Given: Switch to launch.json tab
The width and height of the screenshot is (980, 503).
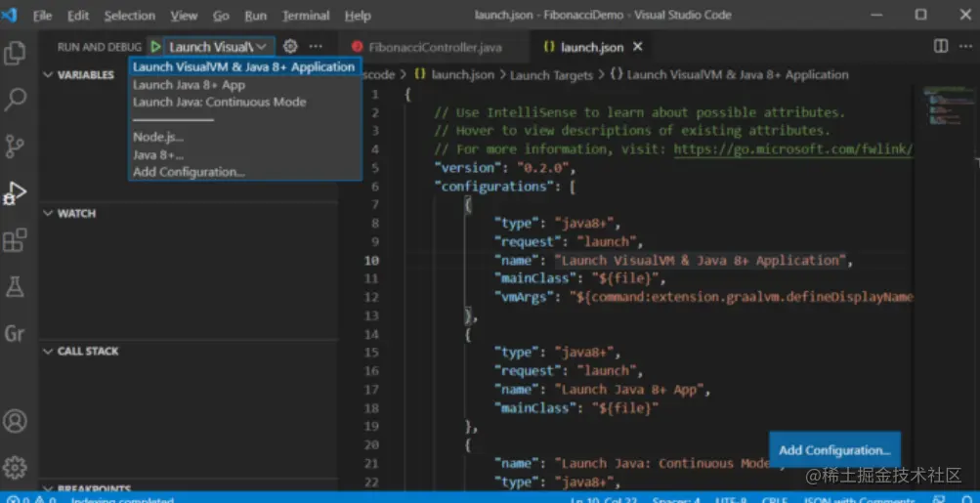Looking at the screenshot, I should pos(591,47).
